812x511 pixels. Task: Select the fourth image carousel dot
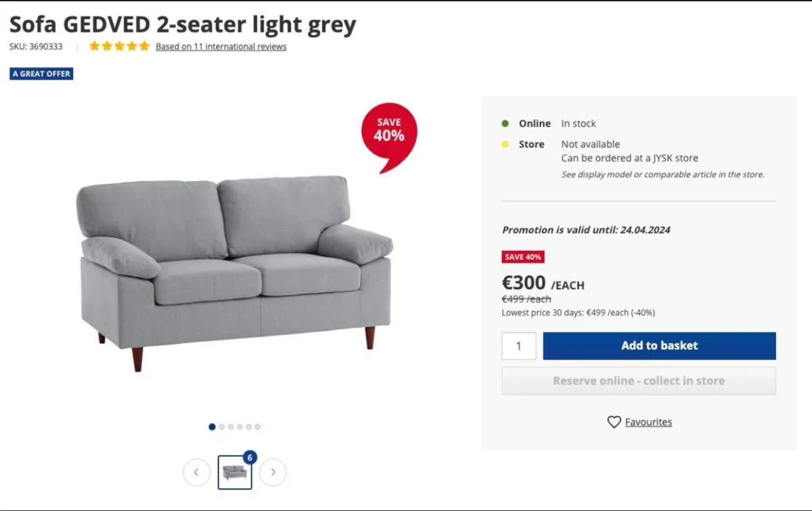click(x=240, y=427)
